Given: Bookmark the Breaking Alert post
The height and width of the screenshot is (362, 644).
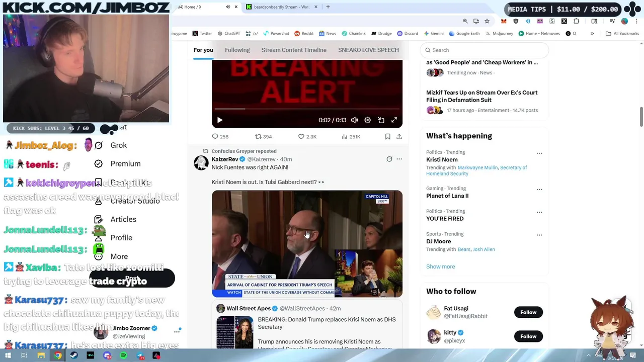Looking at the screenshot, I should pos(387,137).
